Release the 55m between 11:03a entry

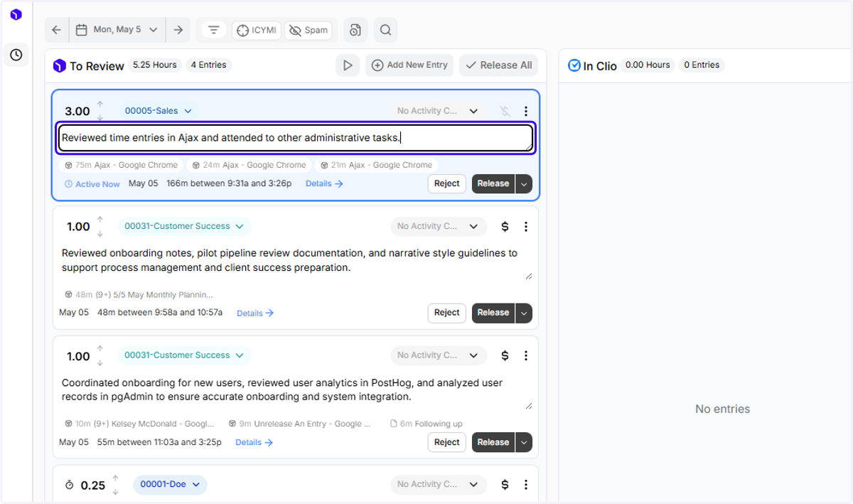(493, 442)
